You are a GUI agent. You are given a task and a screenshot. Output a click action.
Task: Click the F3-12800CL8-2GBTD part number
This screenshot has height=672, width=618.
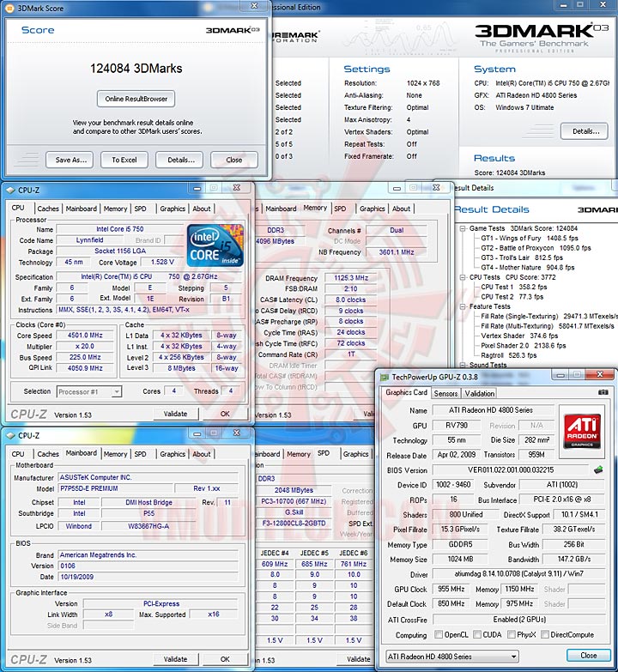coord(294,523)
